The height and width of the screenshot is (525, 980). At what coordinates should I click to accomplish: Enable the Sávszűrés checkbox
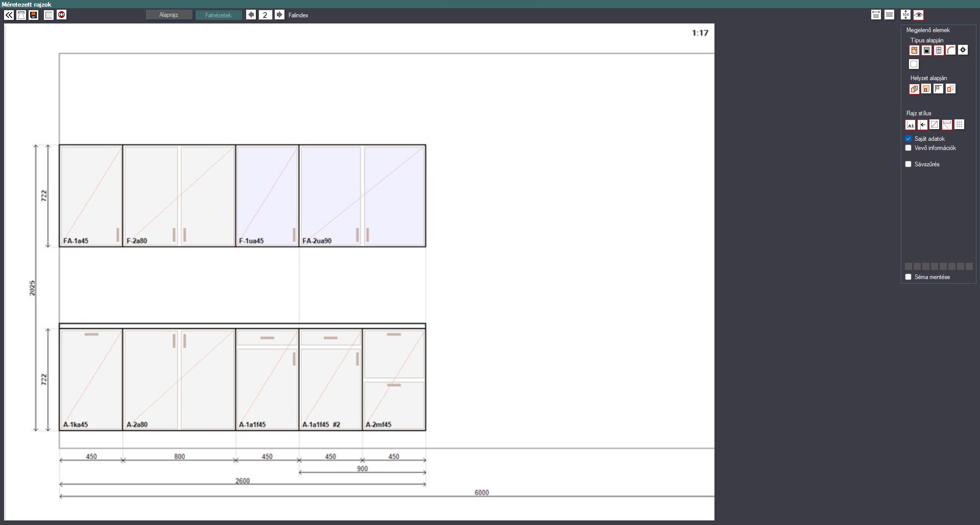908,164
